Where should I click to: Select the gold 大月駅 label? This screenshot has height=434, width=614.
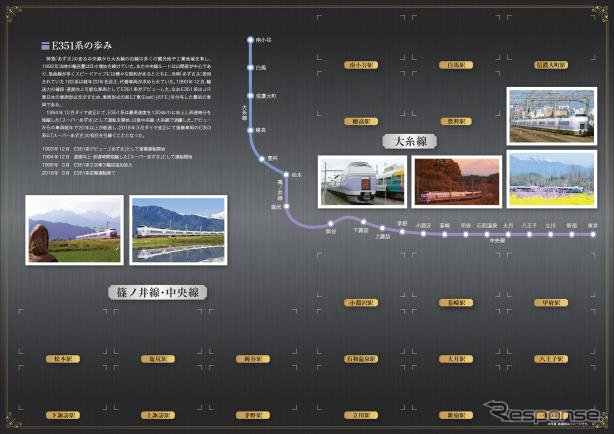(456, 359)
